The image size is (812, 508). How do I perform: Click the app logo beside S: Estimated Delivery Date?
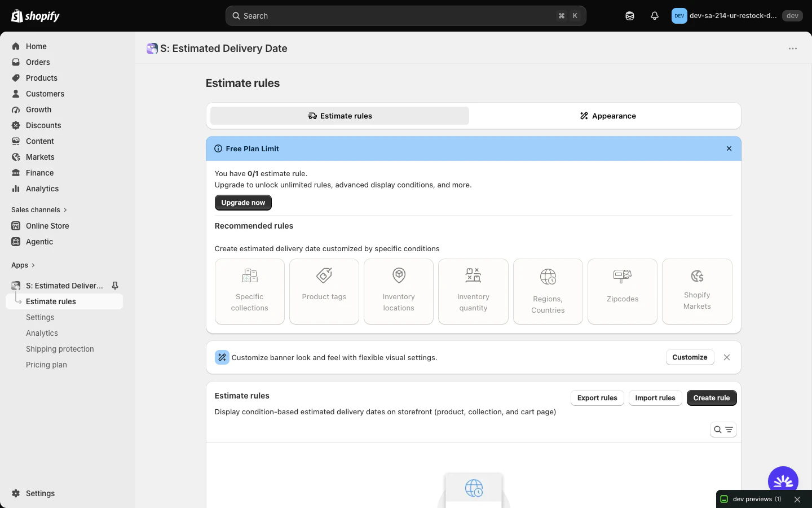pos(152,49)
